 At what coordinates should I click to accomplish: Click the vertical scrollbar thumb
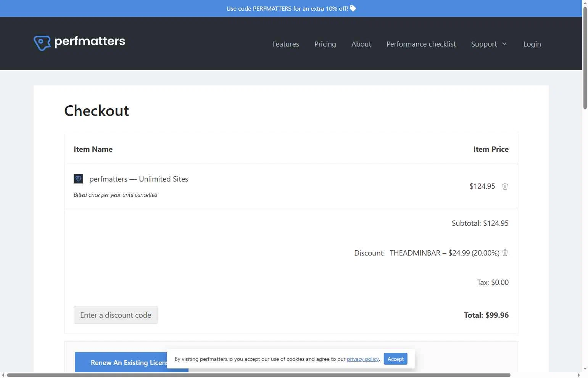585,58
